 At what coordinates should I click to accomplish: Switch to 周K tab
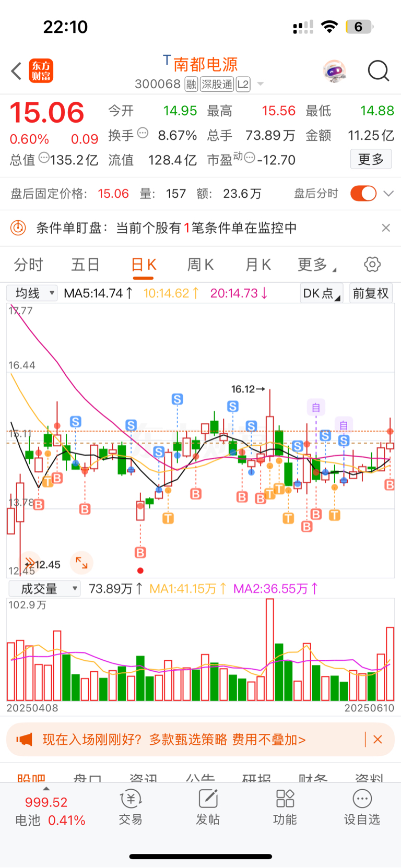coord(200,265)
